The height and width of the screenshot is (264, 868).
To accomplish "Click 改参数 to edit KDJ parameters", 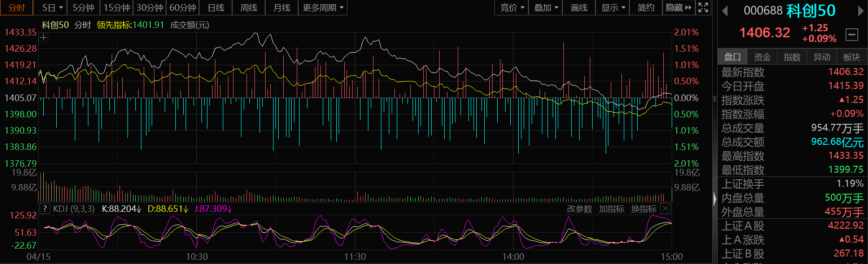I will pos(579,209).
